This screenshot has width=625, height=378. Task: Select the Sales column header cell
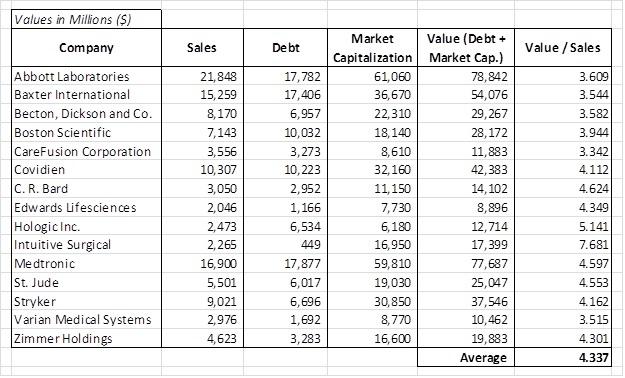pos(202,47)
